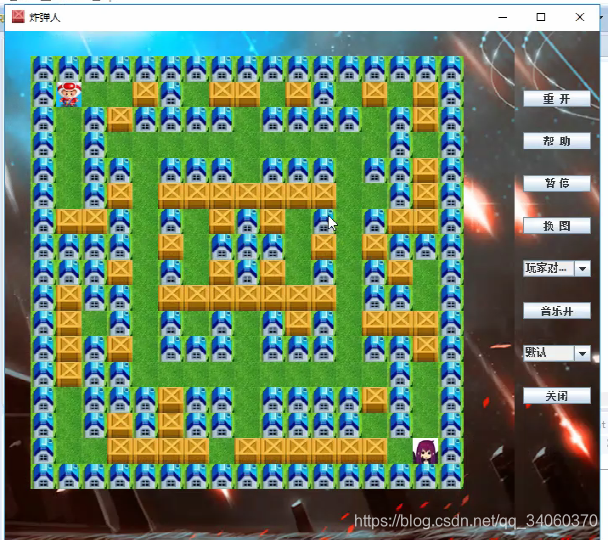608x540 pixels.
Task: Toggle the 音乐开 music button
Action: point(557,311)
